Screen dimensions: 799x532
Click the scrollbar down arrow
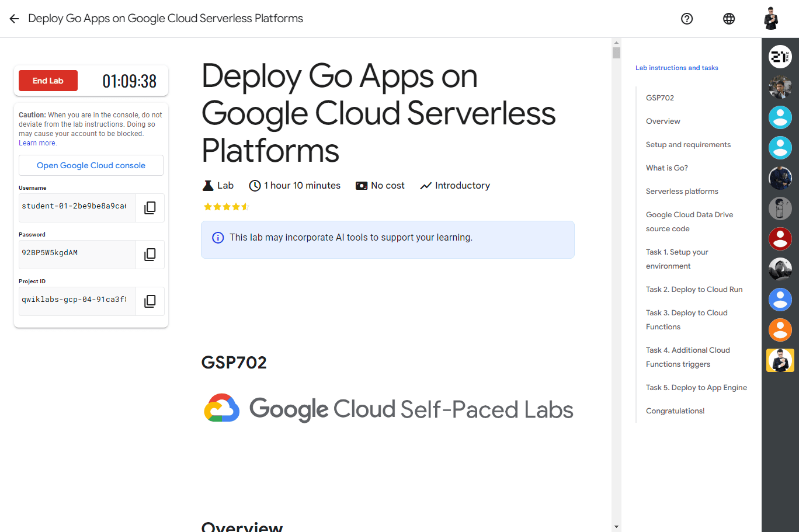616,527
